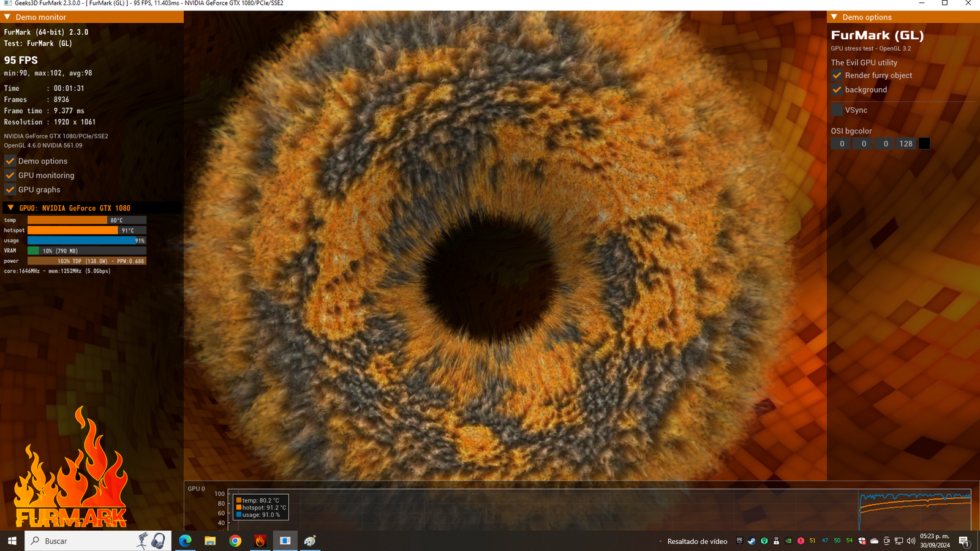The height and width of the screenshot is (551, 980).
Task: Click the OneDrive cloud tray icon
Action: [x=874, y=541]
